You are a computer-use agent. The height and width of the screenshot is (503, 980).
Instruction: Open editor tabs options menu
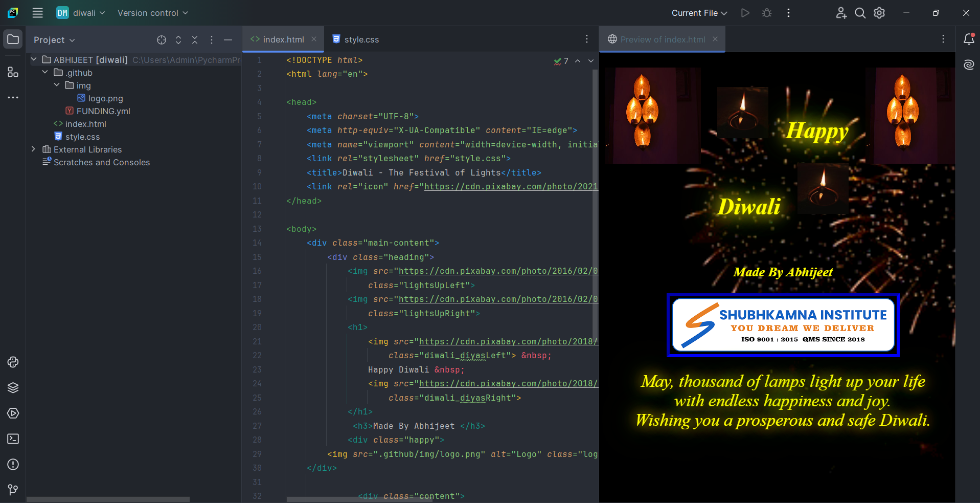pos(587,39)
